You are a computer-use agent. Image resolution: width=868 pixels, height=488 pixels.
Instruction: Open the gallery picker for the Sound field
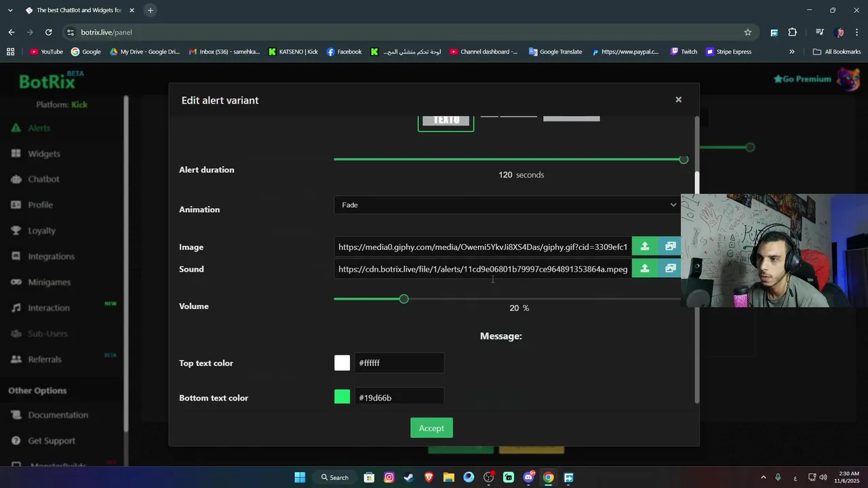coord(670,269)
